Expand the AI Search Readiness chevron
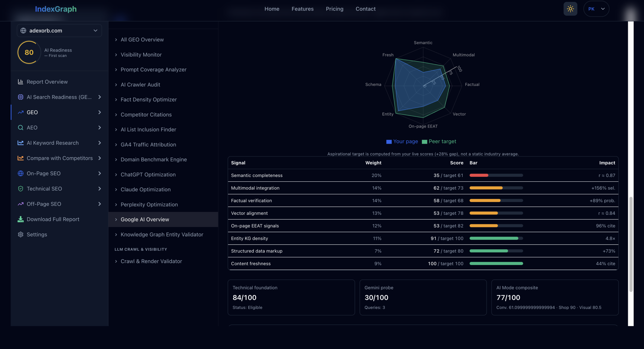Image resolution: width=644 pixels, height=349 pixels. coord(100,97)
